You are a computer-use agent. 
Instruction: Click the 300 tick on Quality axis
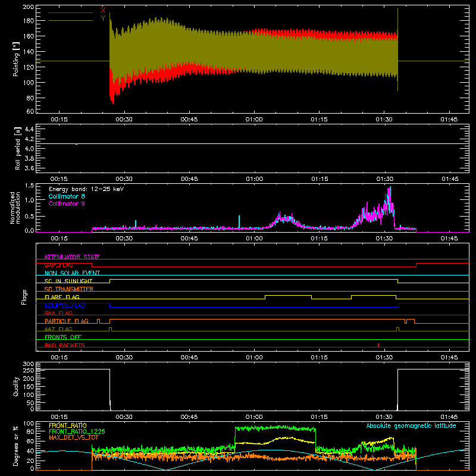pyautogui.click(x=29, y=364)
